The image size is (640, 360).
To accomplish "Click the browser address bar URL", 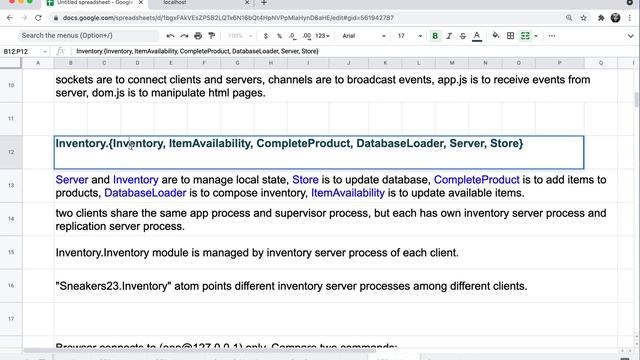I will click(228, 18).
